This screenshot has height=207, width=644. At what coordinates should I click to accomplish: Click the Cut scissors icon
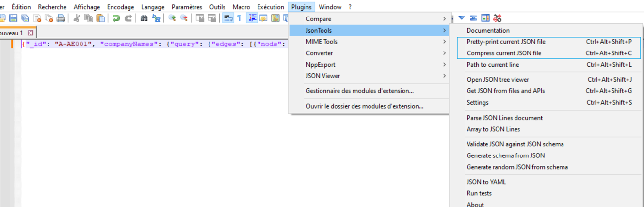pos(76,18)
